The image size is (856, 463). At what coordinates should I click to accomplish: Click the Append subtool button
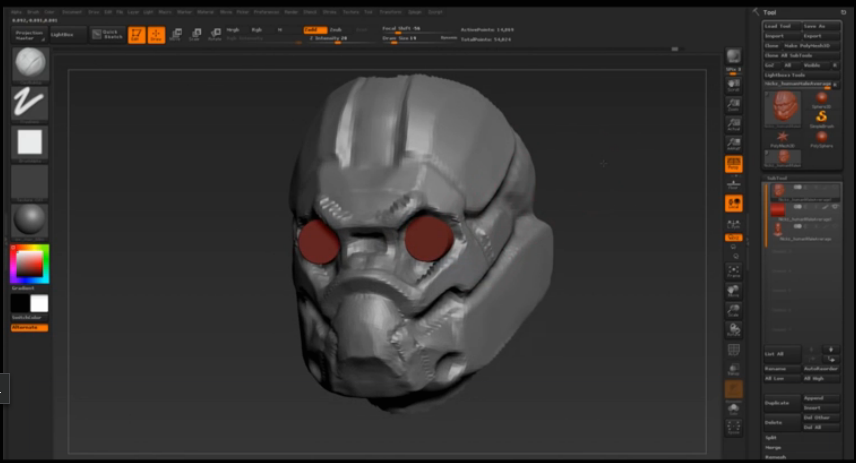(821, 398)
